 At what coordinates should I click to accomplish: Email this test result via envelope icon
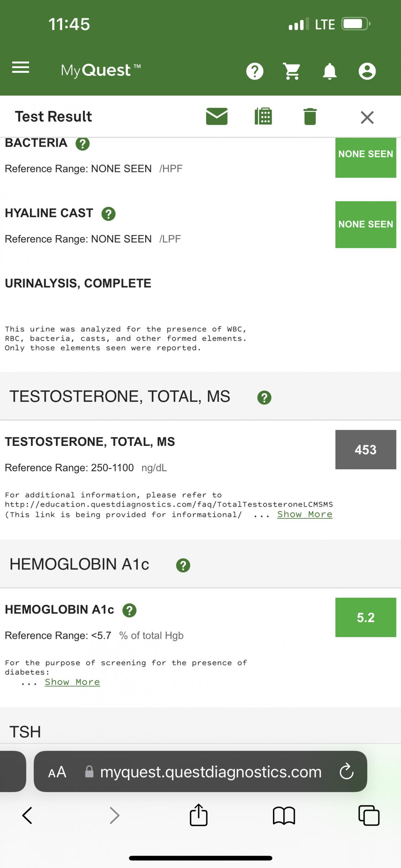pos(217,116)
